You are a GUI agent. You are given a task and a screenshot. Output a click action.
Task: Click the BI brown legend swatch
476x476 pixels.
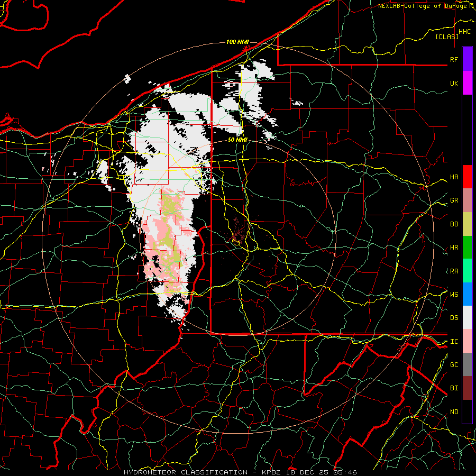pos(467,388)
